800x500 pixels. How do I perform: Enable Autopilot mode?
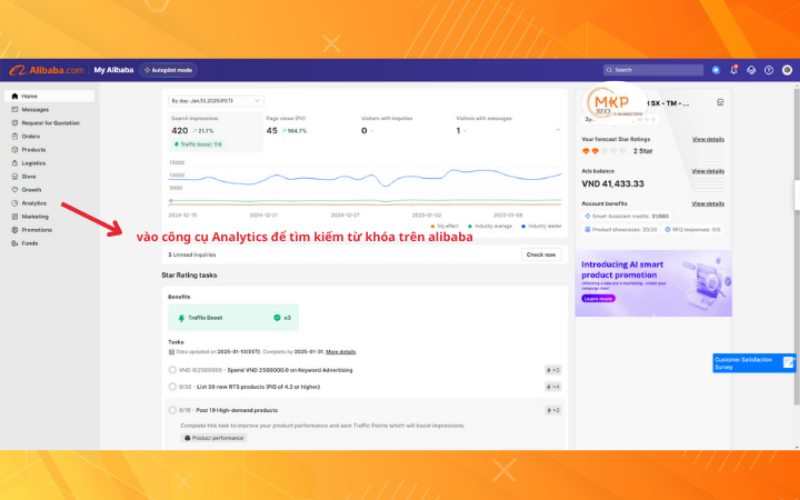click(168, 70)
